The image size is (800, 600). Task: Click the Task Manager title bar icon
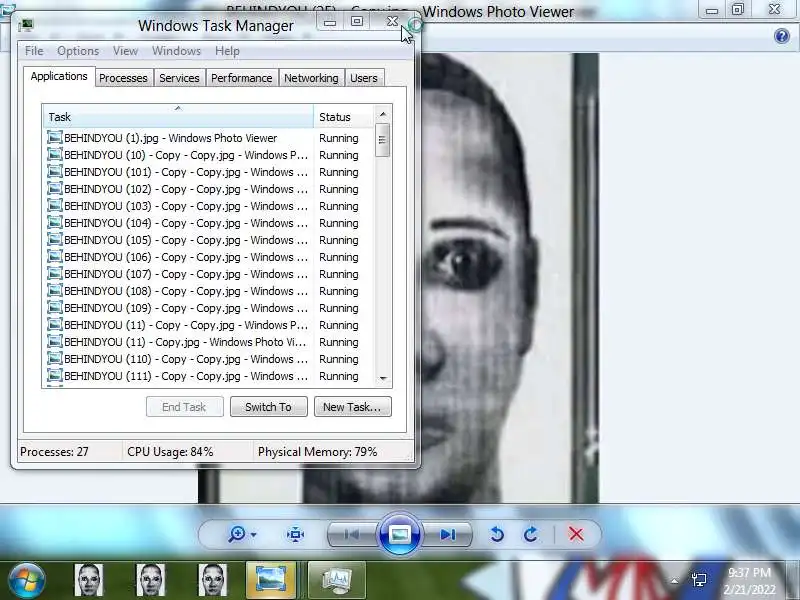pyautogui.click(x=26, y=25)
